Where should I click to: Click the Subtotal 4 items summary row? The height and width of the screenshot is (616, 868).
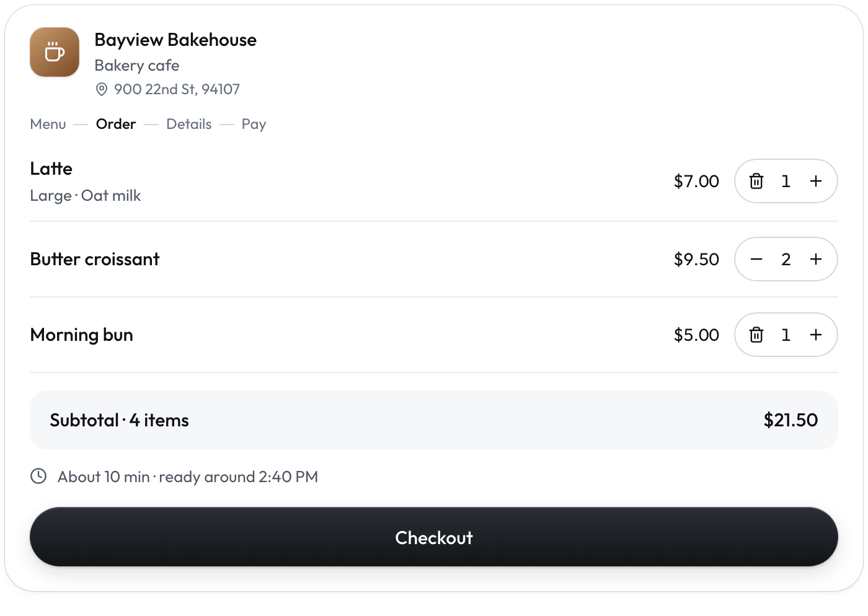click(x=434, y=420)
